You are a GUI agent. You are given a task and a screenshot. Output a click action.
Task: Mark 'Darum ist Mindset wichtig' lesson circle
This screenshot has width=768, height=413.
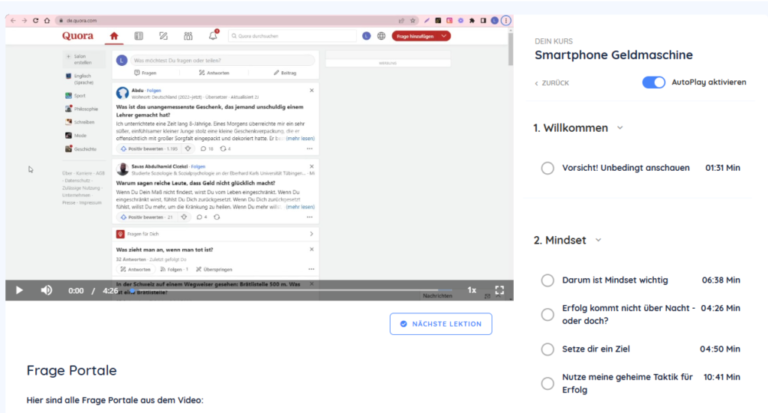click(x=548, y=280)
